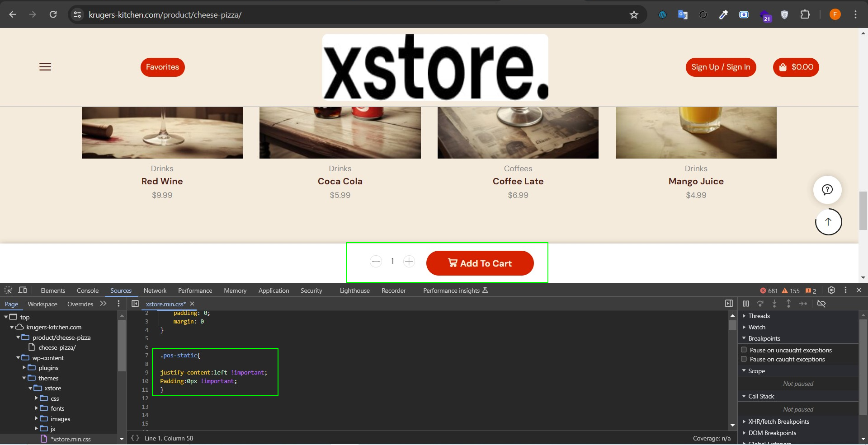868x445 pixels.
Task: Activate DevTools inspect element icon
Action: point(8,290)
